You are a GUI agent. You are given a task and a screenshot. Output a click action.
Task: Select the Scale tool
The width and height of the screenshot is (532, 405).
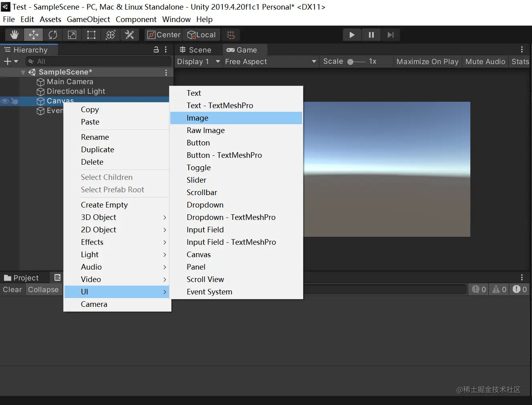coord(72,35)
